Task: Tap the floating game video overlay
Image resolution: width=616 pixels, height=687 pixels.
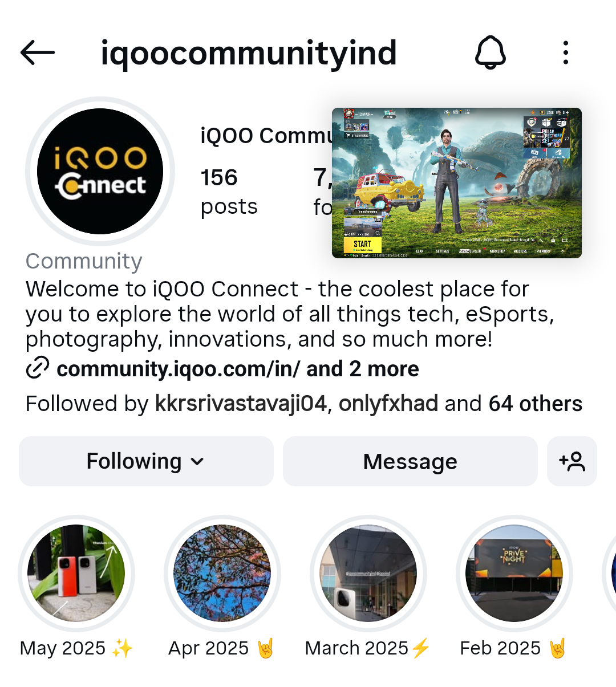Action: tap(457, 183)
